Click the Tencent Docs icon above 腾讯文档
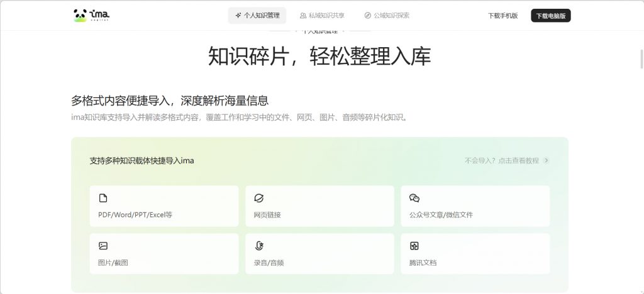Image resolution: width=644 pixels, height=294 pixels. (x=414, y=246)
